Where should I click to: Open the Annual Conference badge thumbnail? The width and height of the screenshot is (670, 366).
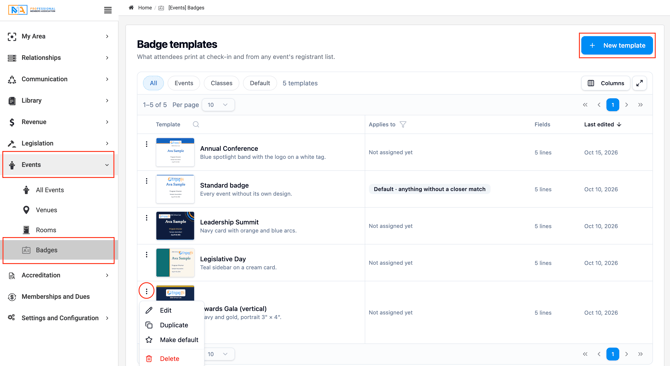[x=175, y=152]
